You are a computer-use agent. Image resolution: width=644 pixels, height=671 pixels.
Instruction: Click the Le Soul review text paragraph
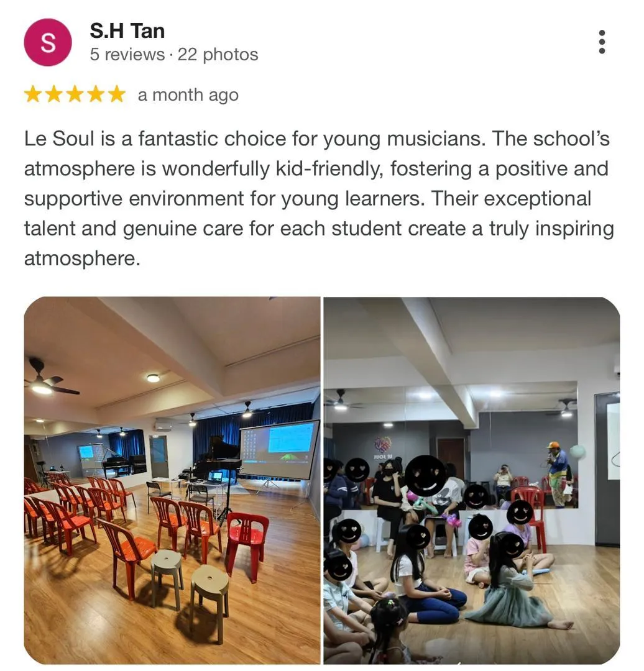[x=319, y=198]
